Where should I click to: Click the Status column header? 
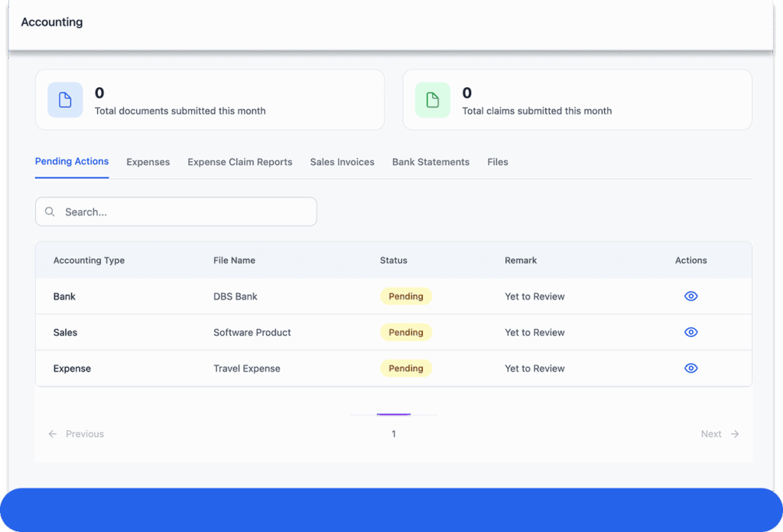[x=394, y=260]
